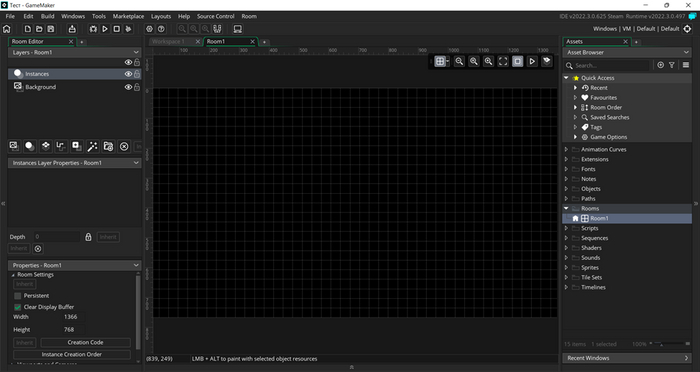700x372 pixels.
Task: Lock the Background layer
Action: click(x=137, y=87)
